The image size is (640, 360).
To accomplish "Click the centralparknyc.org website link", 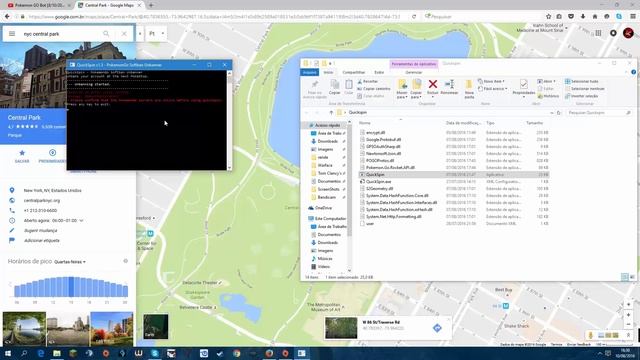I will pos(42,200).
